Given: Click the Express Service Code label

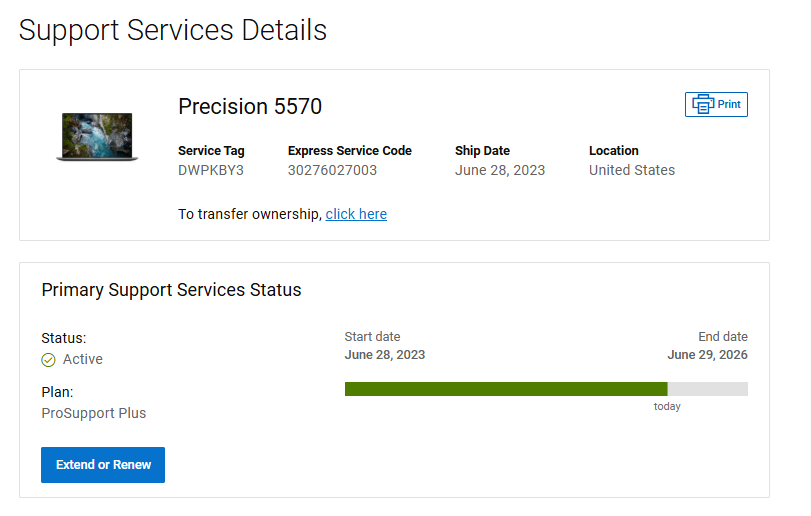Looking at the screenshot, I should [350, 151].
